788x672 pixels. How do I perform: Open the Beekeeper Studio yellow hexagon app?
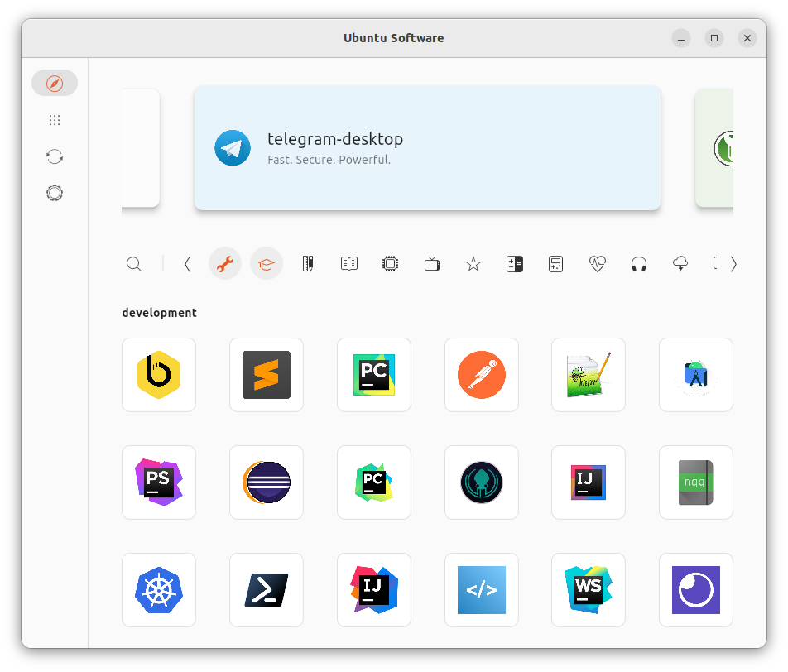click(159, 375)
